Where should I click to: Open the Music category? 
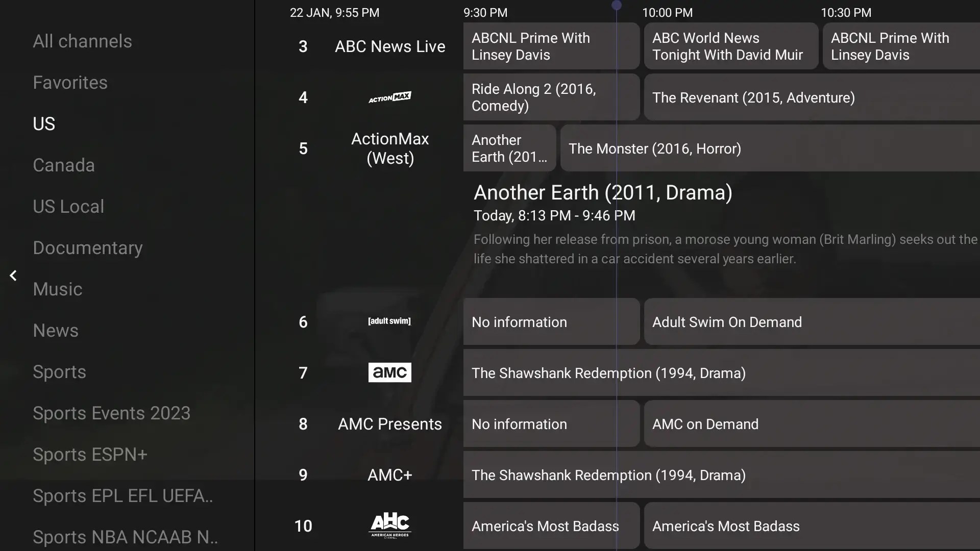(x=58, y=289)
